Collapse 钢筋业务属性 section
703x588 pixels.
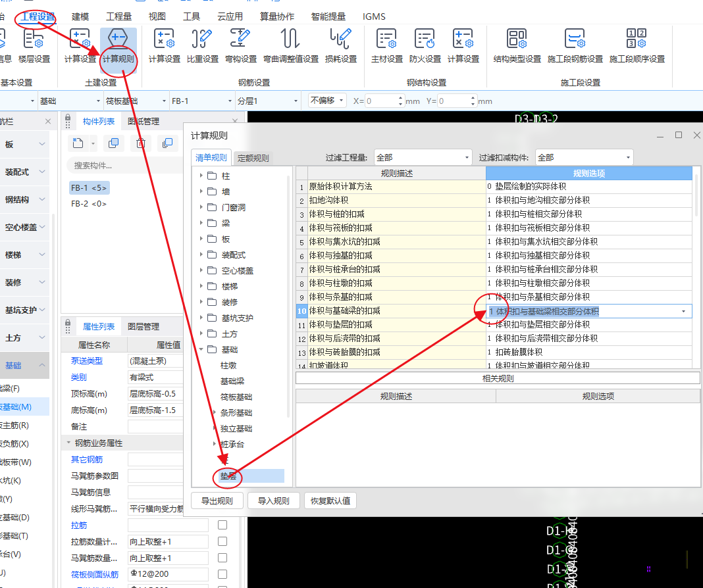[x=68, y=443]
